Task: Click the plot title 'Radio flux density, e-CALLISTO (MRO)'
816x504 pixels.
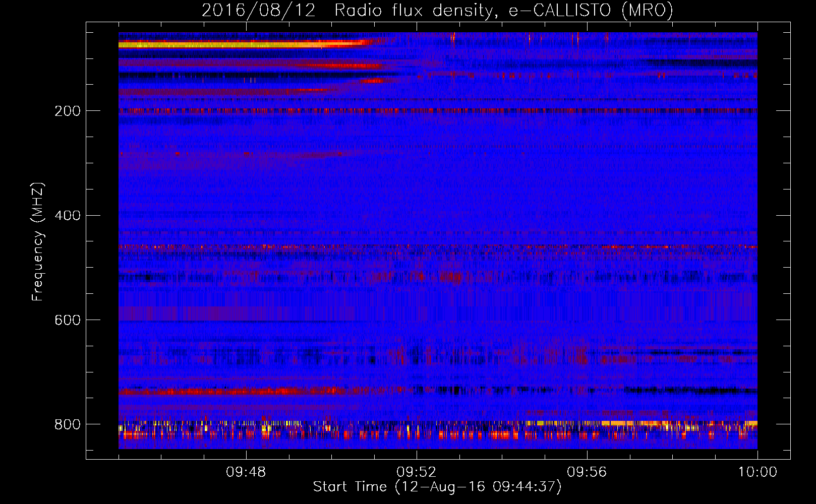Action: [x=503, y=10]
